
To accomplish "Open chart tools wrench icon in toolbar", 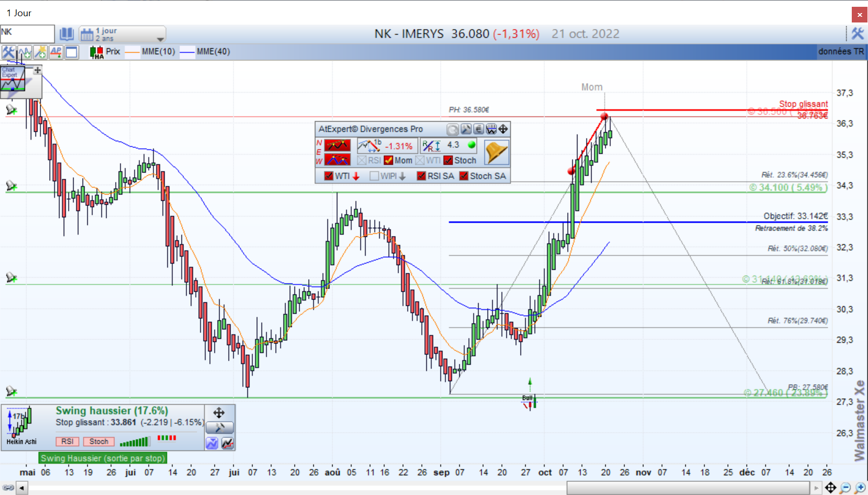I will coord(8,52).
